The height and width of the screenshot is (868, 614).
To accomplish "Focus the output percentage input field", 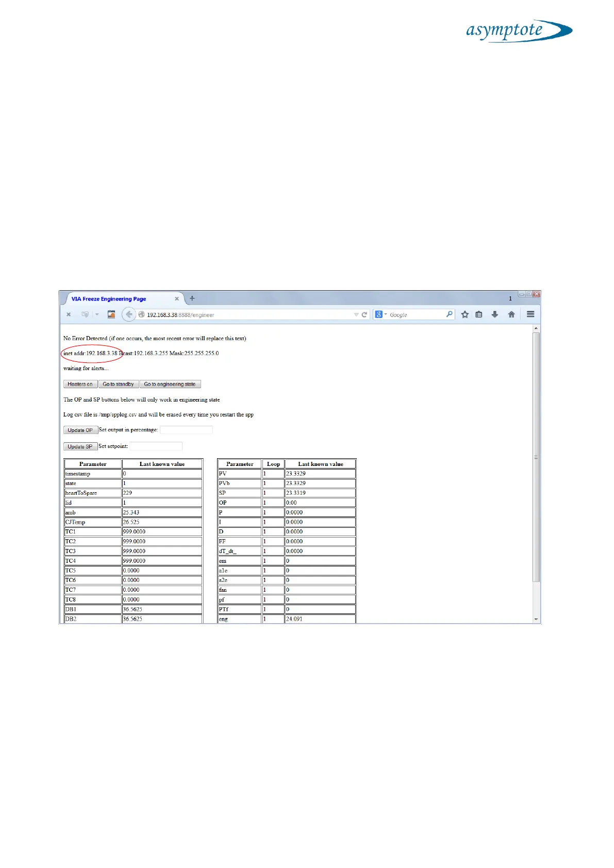I will point(186,430).
